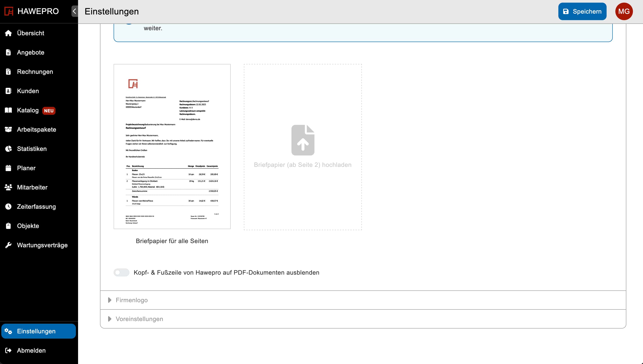This screenshot has height=364, width=643.
Task: Click the Übersicht home icon
Action: 8,33
